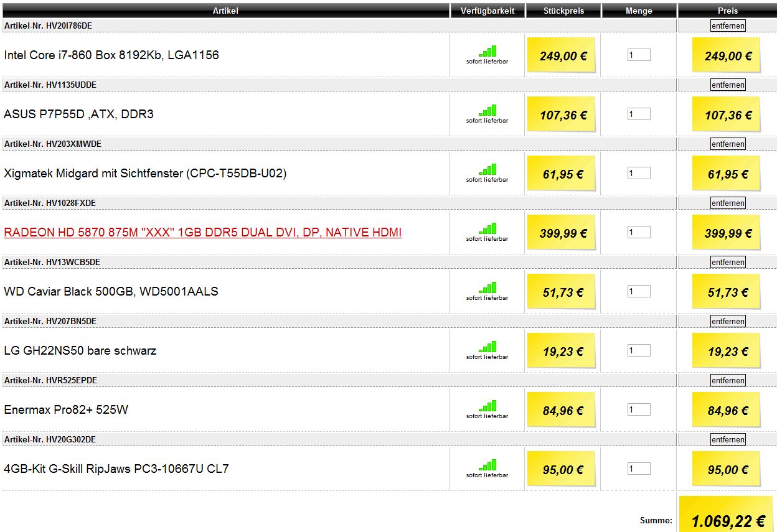Focus the Menge field for Xigmatek Midgard
Viewport: 777px width, 532px height.
pyautogui.click(x=639, y=173)
